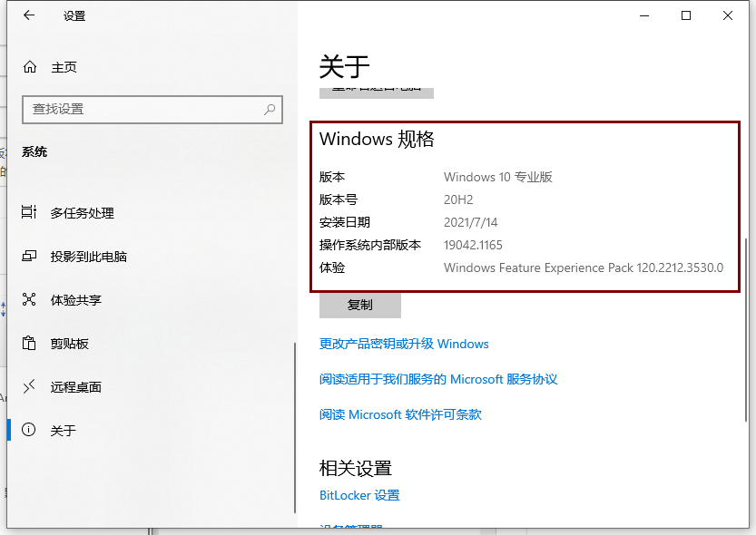Image resolution: width=756 pixels, height=535 pixels.
Task: Open 多任务处理 via its sidebar icon
Action: click(x=30, y=213)
